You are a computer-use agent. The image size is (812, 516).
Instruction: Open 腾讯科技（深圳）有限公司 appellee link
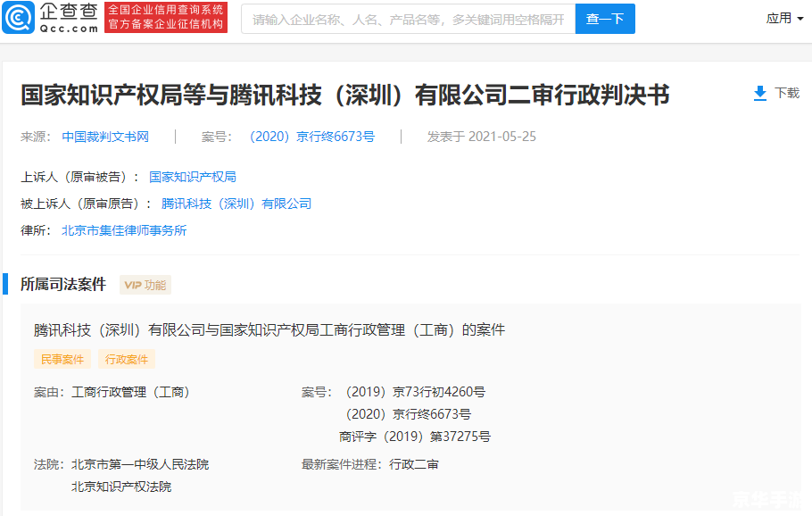[x=236, y=204]
